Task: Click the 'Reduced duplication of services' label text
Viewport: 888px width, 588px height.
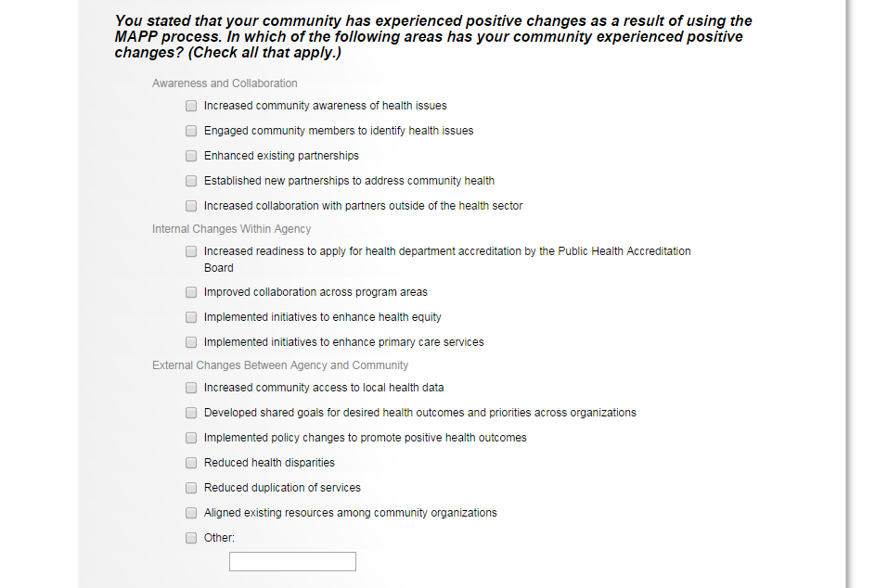Action: (282, 488)
